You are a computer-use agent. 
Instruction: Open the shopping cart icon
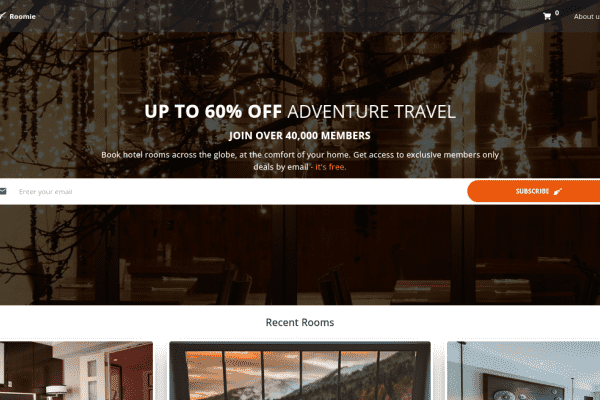click(x=547, y=16)
